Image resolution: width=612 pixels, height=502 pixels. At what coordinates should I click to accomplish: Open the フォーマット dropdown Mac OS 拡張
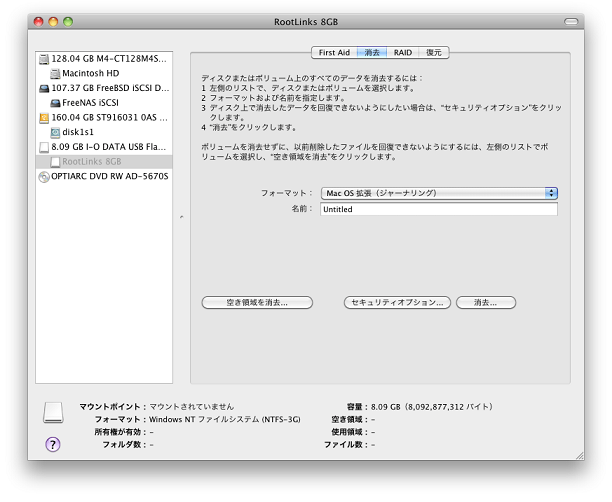coord(439,193)
